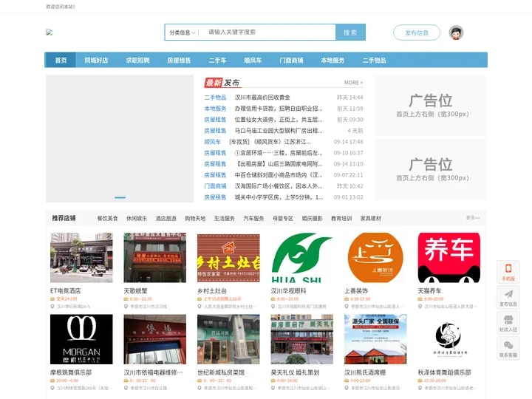
Task: Open the 汉川熊氏酒席棚 thumbnail
Action: (x=375, y=339)
